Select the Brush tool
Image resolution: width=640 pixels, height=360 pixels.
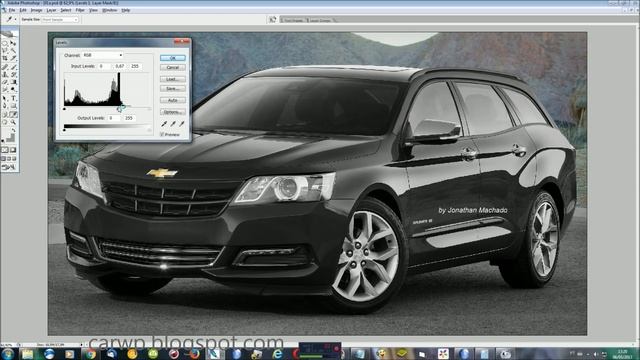pos(13,67)
